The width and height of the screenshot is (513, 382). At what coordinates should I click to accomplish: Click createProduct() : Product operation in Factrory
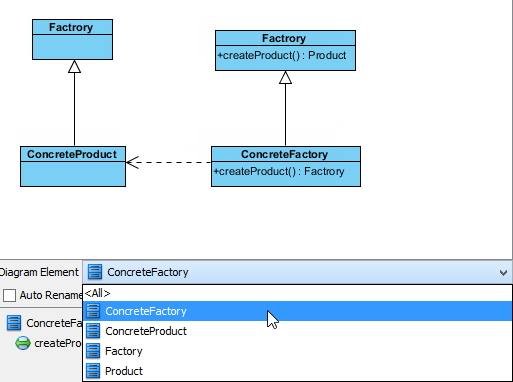(x=282, y=55)
